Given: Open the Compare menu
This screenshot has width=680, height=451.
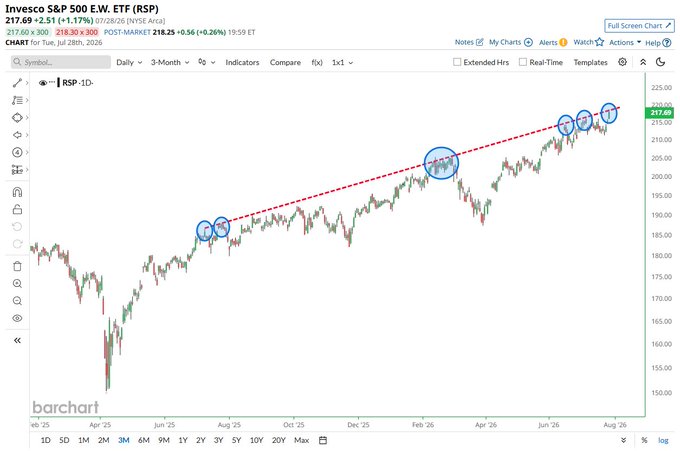Looking at the screenshot, I should [x=285, y=62].
